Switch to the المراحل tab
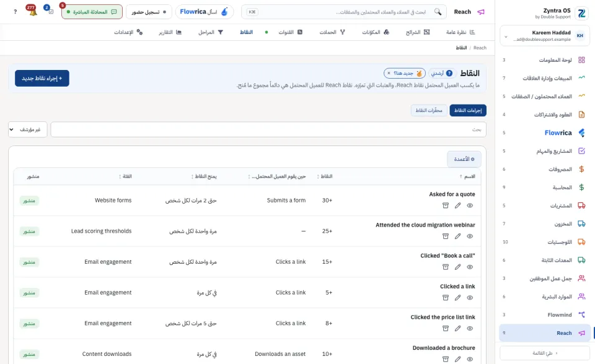Viewport: 595px width, 364px height. click(211, 32)
